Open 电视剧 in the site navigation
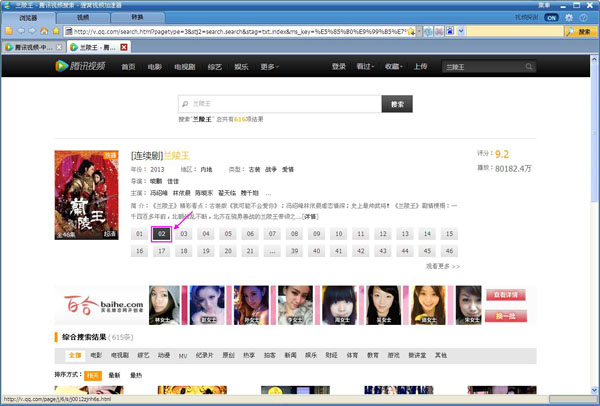Viewport: 600px width, 406px height. click(x=185, y=67)
